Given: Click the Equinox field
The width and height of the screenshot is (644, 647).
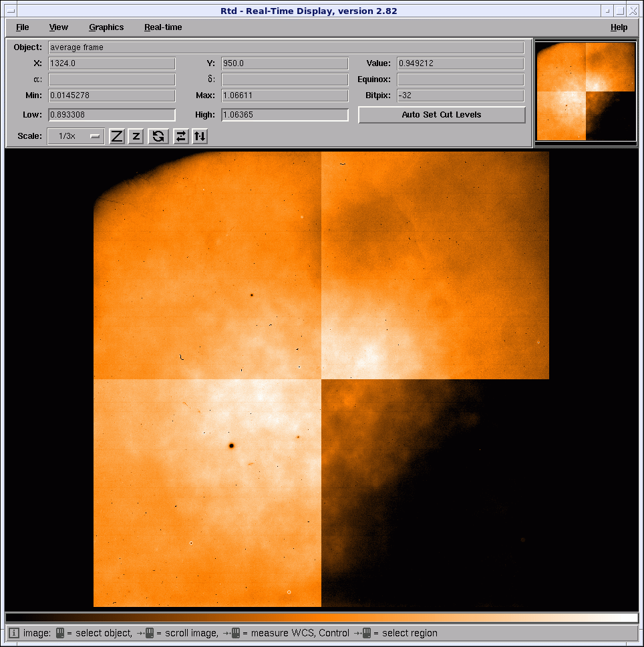Looking at the screenshot, I should pyautogui.click(x=461, y=79).
